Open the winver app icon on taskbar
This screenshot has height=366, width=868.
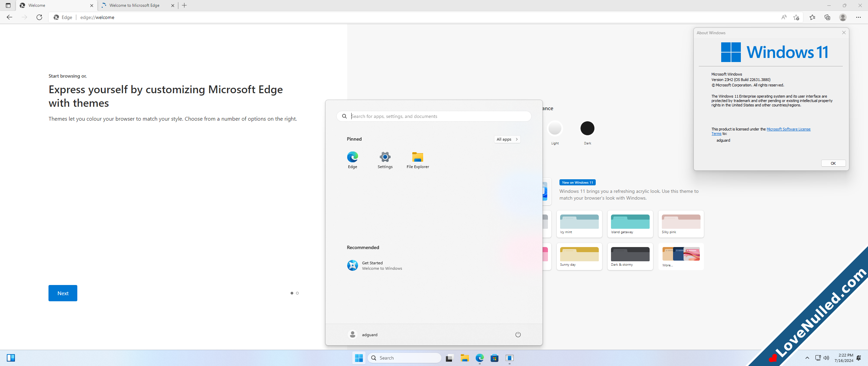pyautogui.click(x=510, y=358)
